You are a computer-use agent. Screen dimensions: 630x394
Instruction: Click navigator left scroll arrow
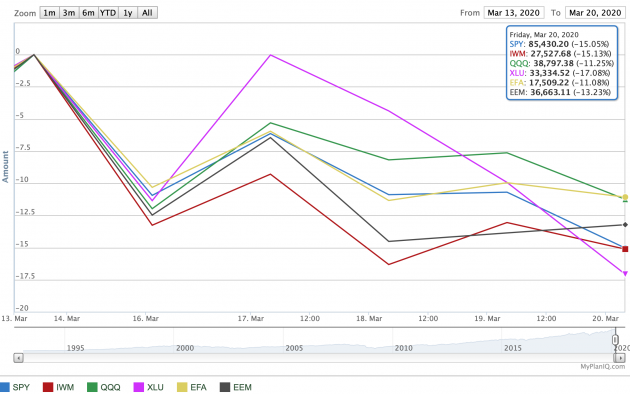tap(18, 357)
